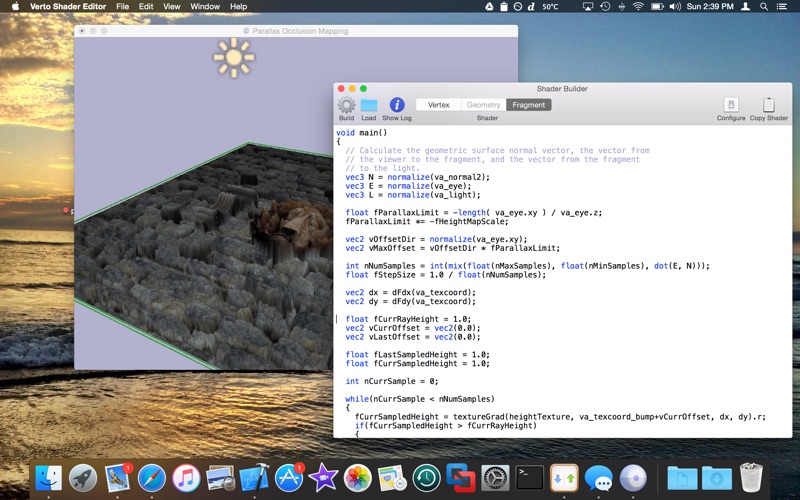
Task: Click the sun light icon in preview
Action: point(234,58)
